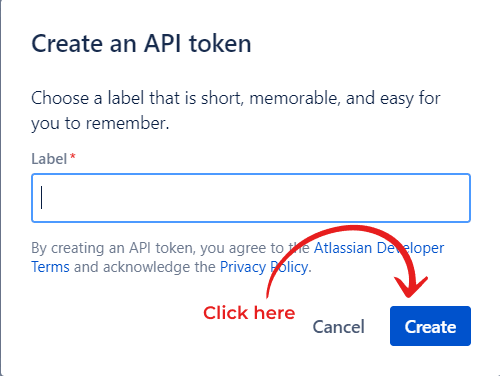Click the red 'Click here' annotation text

249,313
